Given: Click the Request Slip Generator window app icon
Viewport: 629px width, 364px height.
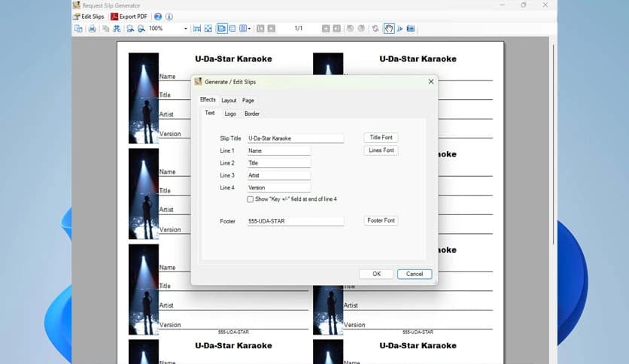Looking at the screenshot, I should 76,5.
